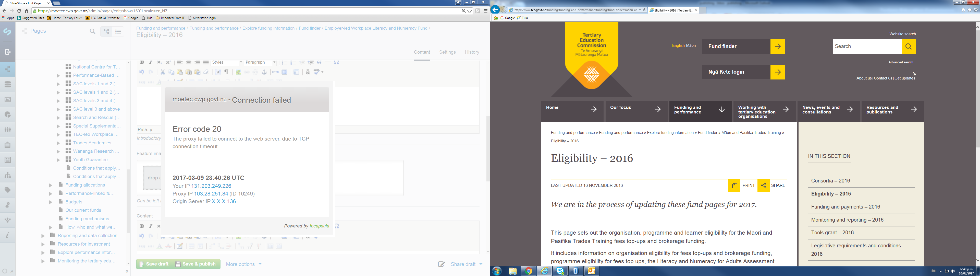The width and height of the screenshot is (980, 276).
Task: Click the numbered list icon in editor toolbar
Action: (293, 63)
